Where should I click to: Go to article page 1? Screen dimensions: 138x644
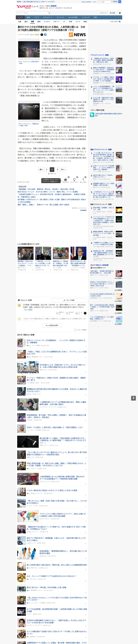[x=47, y=169]
